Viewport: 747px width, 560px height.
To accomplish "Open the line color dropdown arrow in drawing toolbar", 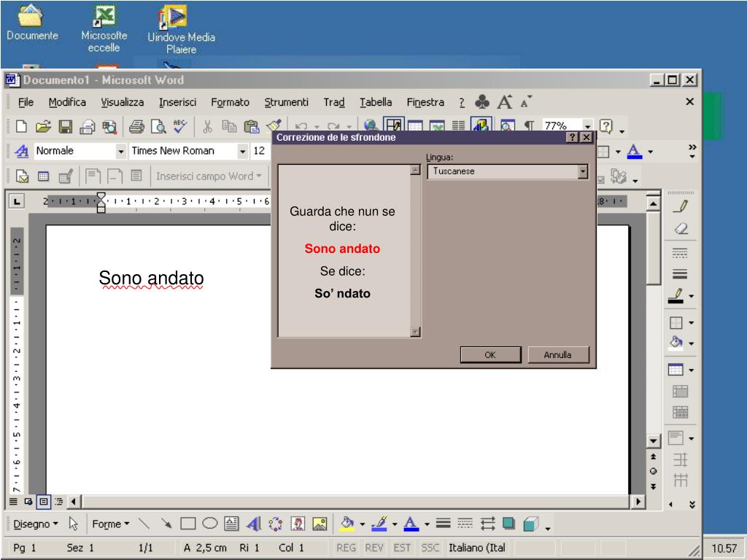I will (395, 524).
